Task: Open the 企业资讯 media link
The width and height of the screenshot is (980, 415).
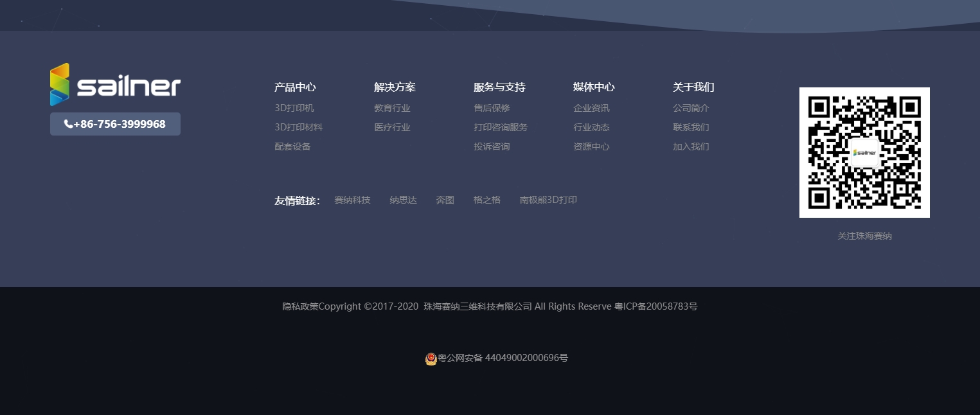Action: pos(591,108)
